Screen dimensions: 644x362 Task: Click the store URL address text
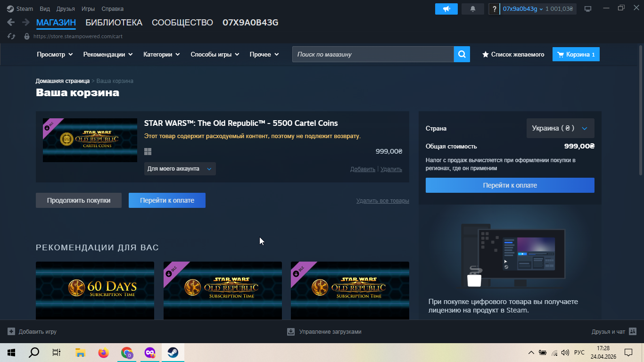click(x=78, y=36)
